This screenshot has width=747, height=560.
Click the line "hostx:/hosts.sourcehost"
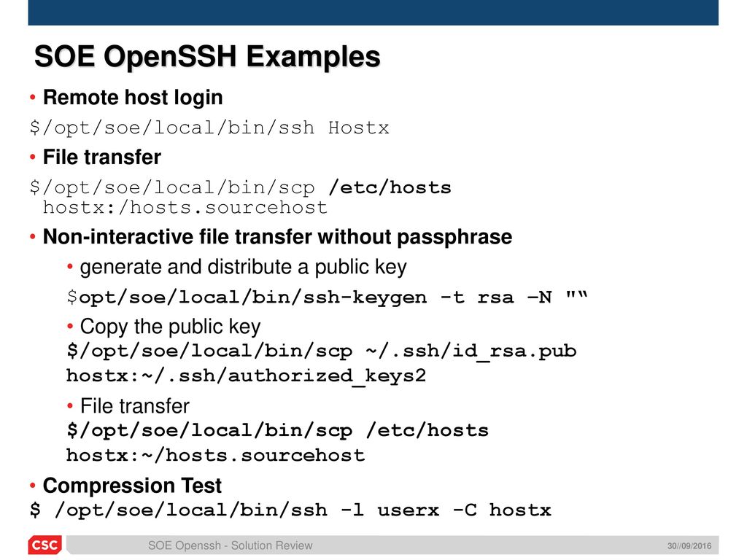185,208
